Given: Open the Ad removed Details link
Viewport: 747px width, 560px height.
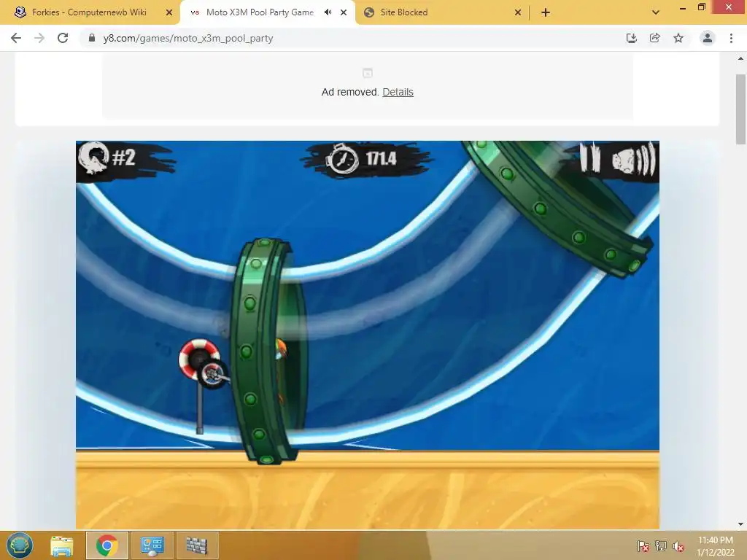Looking at the screenshot, I should 398,92.
